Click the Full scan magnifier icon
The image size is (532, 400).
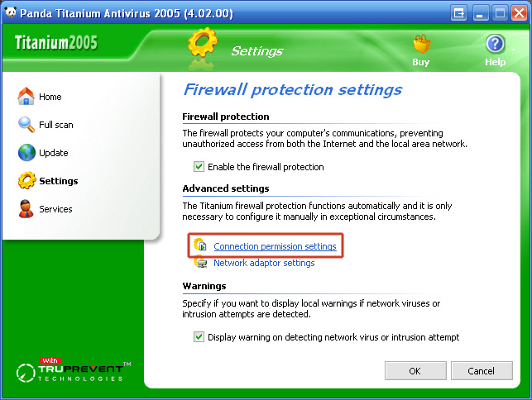pos(26,125)
